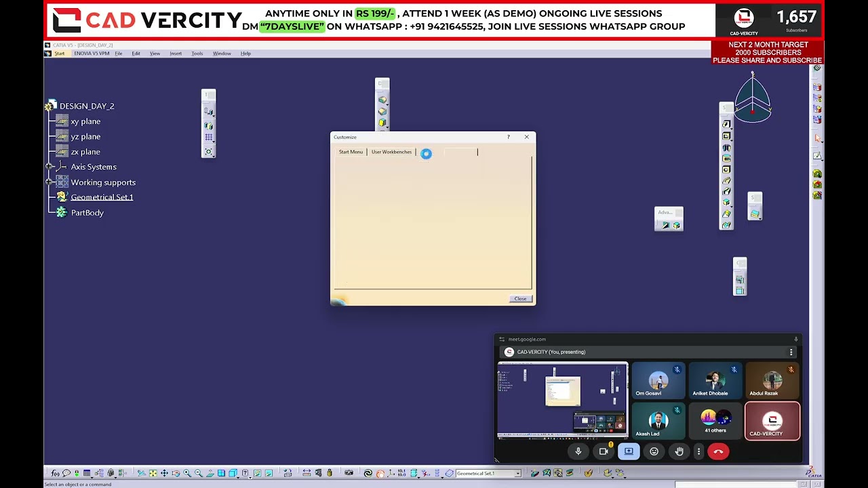Open more options in Meet control bar

point(698,451)
